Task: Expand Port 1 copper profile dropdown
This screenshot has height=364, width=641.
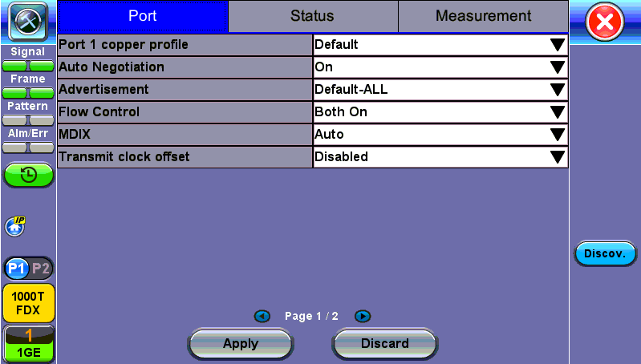Action: click(x=440, y=45)
